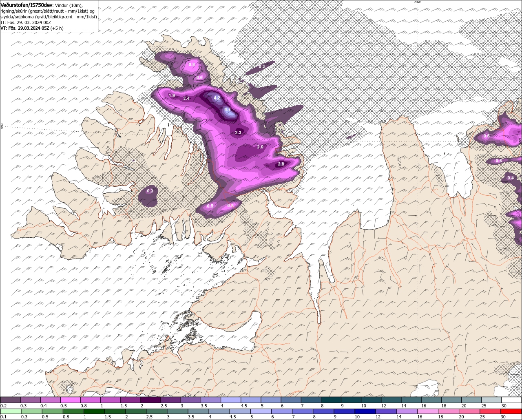Click the VT: Fös. 29.03.2024 05Z line
Viewport: 522px width, 420px height.
click(x=32, y=28)
